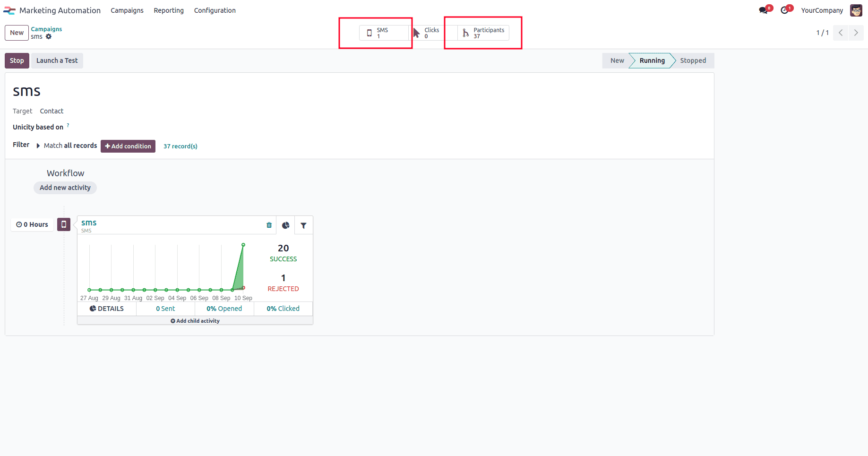This screenshot has width=868, height=456.
Task: Open the activities clock icon
Action: (x=785, y=10)
